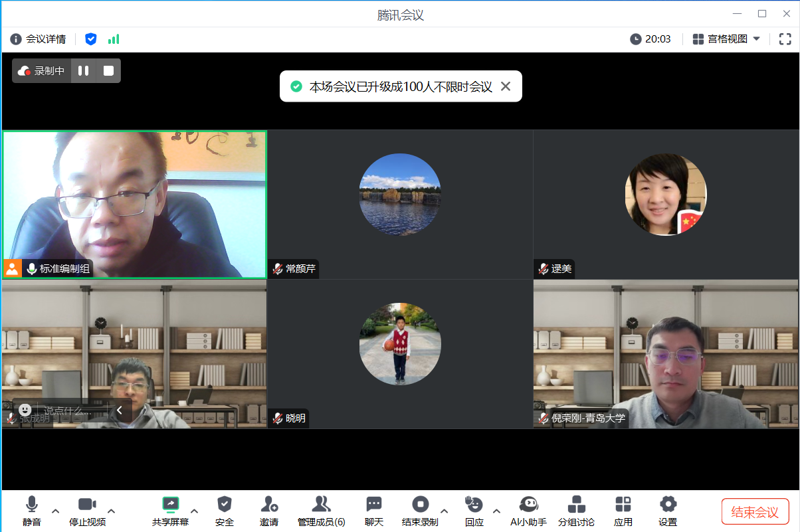Expand arrow next to 回应 reactions
The height and width of the screenshot is (532, 800).
pos(496,511)
